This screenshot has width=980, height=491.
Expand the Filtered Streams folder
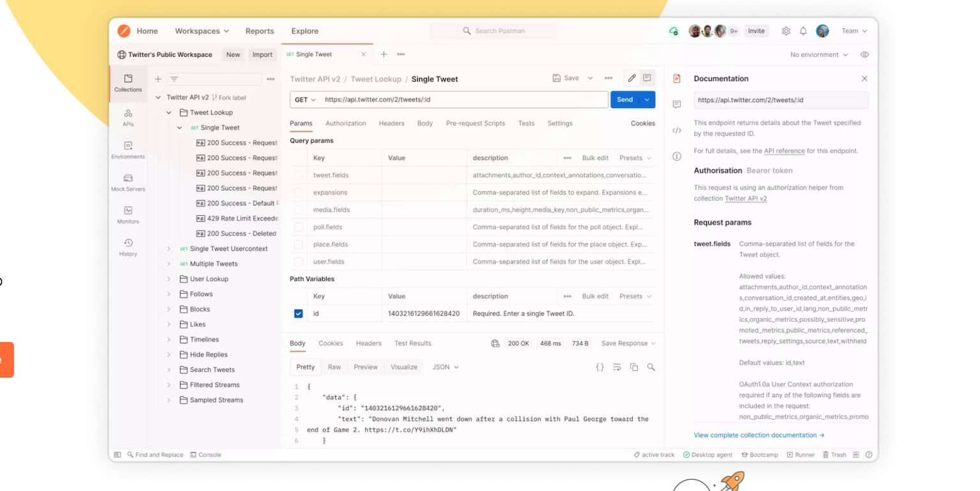click(169, 385)
